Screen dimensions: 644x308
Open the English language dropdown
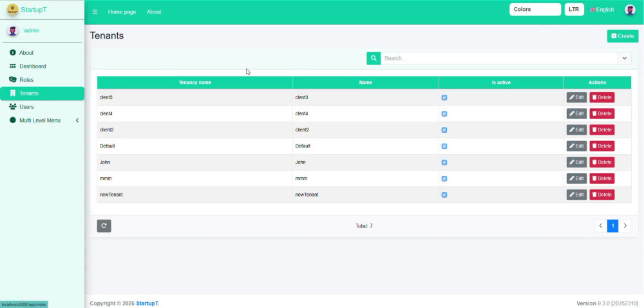pyautogui.click(x=601, y=10)
